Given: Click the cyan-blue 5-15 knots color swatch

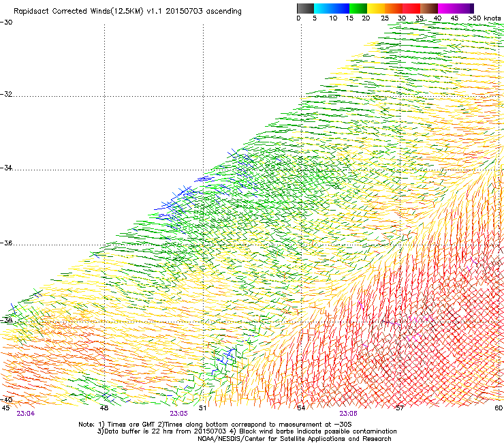Looking at the screenshot, I should click(x=332, y=8).
